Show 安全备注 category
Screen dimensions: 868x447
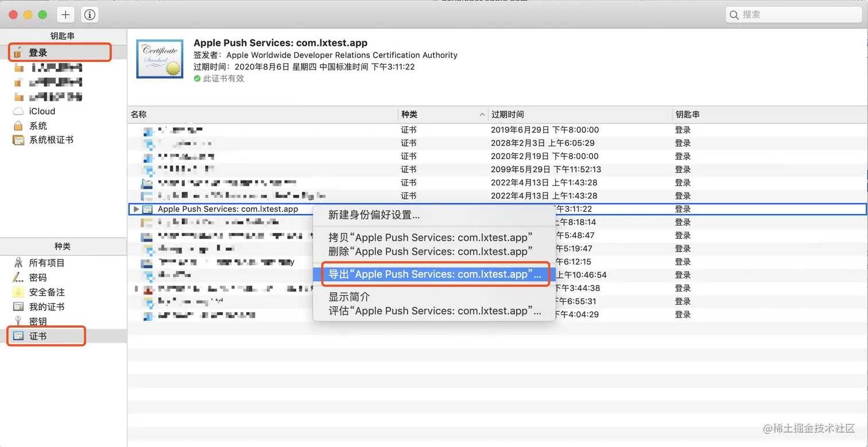[47, 292]
